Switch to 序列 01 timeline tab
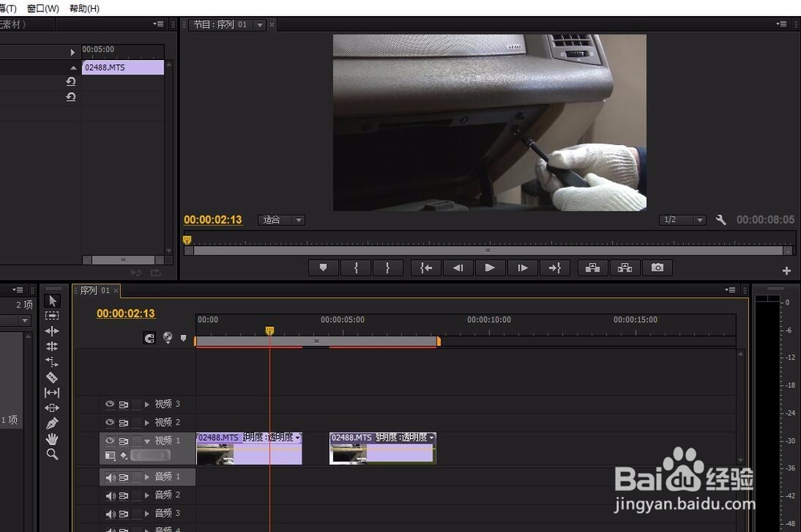This screenshot has width=801, height=532. click(x=95, y=290)
